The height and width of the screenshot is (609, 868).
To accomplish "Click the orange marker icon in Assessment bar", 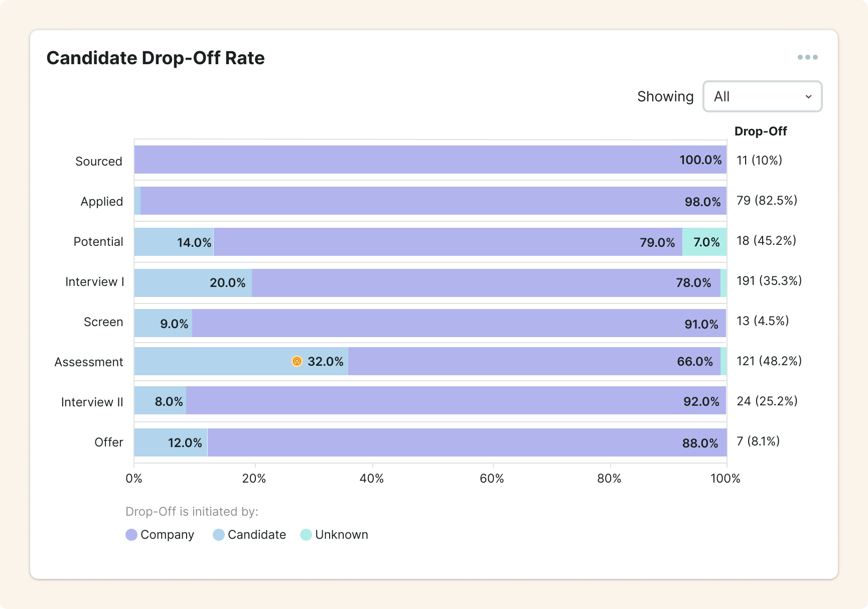I will point(297,361).
